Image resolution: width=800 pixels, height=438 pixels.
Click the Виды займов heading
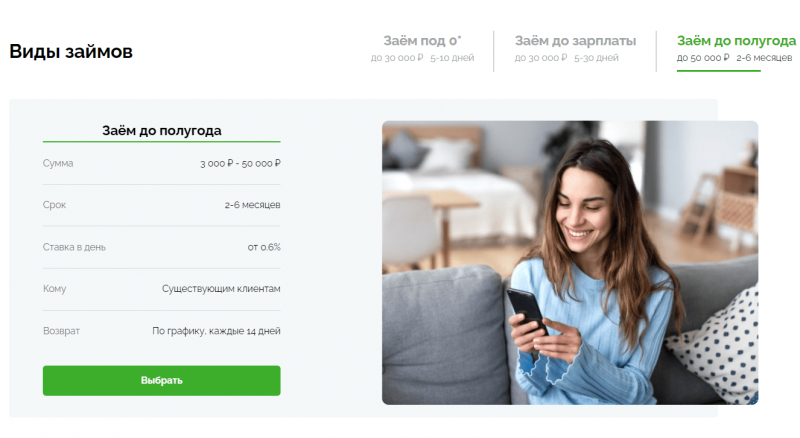(x=71, y=52)
